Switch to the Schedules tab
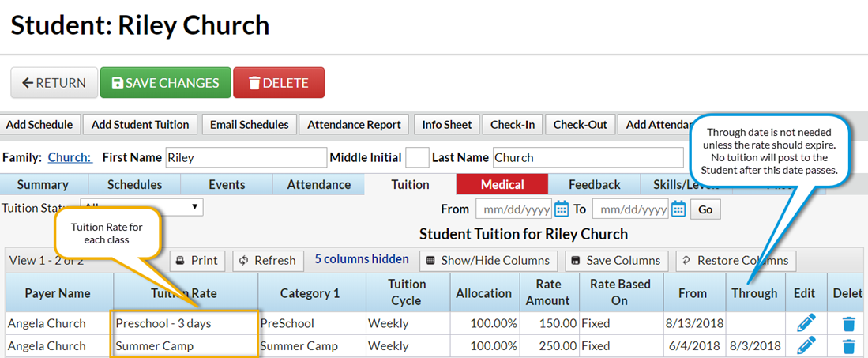This screenshot has width=868, height=358. click(135, 185)
